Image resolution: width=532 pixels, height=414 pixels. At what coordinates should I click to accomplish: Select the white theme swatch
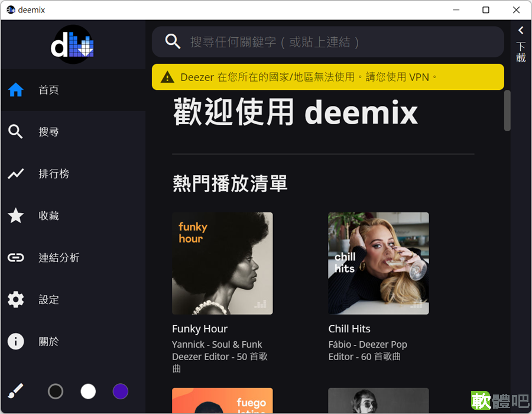pos(88,392)
